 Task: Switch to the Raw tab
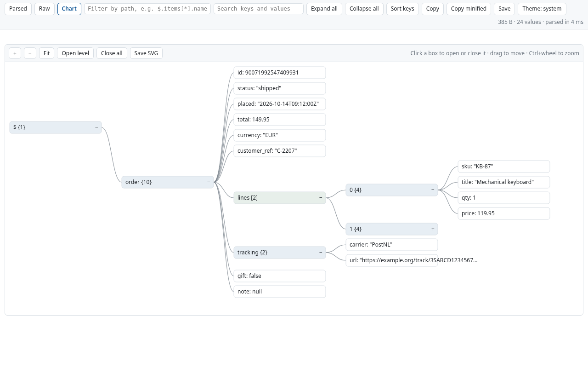[45, 9]
